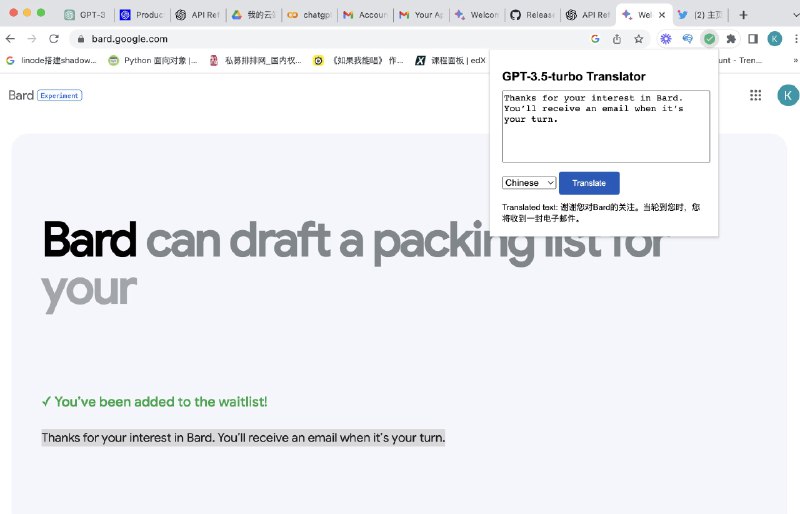The width and height of the screenshot is (800, 514).
Task: Click the Bard logo text
Action: (21, 95)
